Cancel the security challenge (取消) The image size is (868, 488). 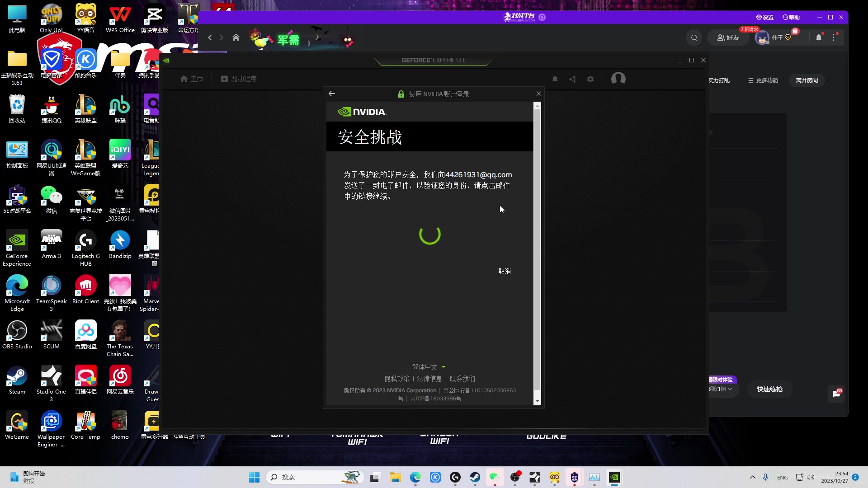[x=505, y=271]
